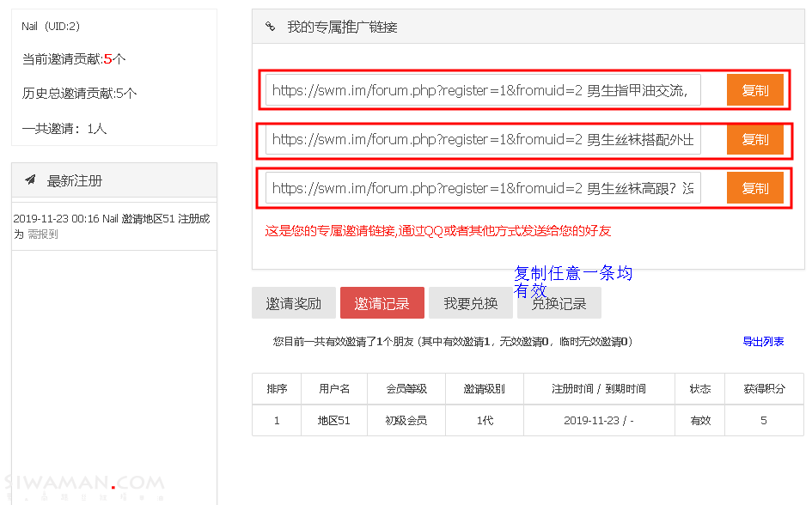This screenshot has width=812, height=505.
Task: Click the 获得积分 column header
Action: coord(763,389)
